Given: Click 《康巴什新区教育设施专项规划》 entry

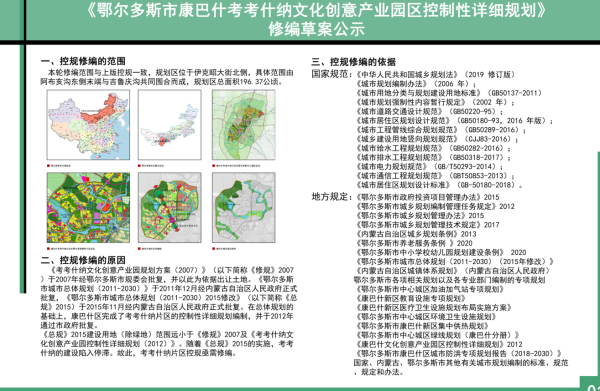Looking at the screenshot, I should point(411,298).
